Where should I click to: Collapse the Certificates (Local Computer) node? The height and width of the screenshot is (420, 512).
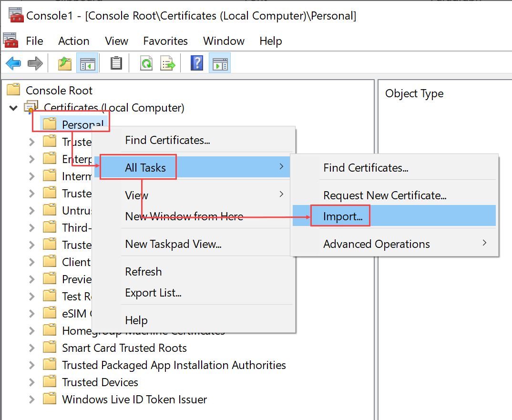[x=13, y=108]
